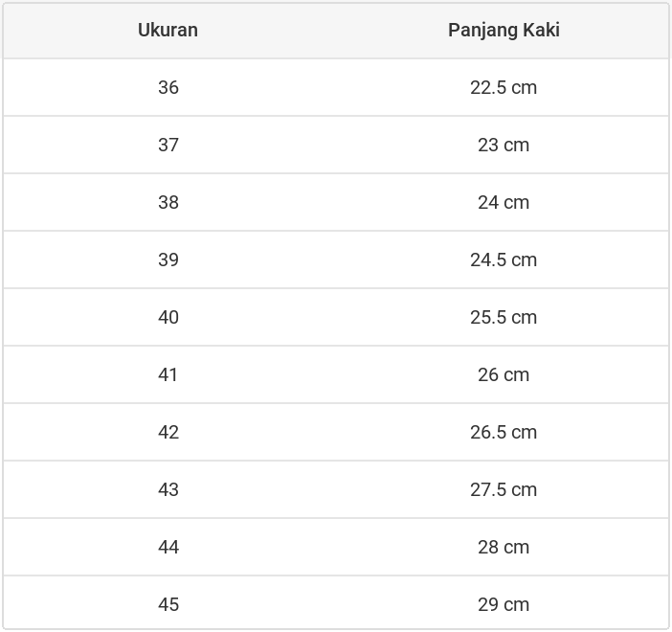Select size 40 cell
Viewport: 672px width, 632px height.
tap(168, 317)
